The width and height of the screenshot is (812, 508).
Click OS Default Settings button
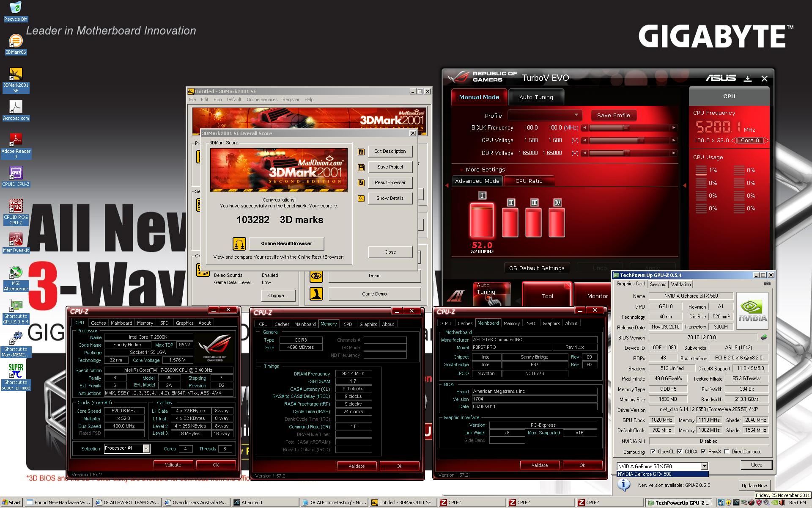tap(537, 268)
